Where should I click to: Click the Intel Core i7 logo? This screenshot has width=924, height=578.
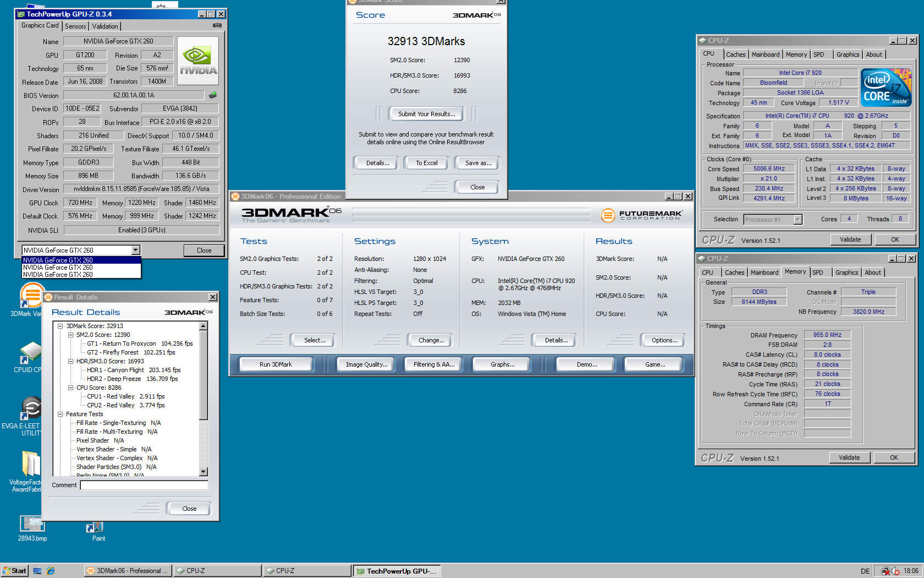click(886, 88)
